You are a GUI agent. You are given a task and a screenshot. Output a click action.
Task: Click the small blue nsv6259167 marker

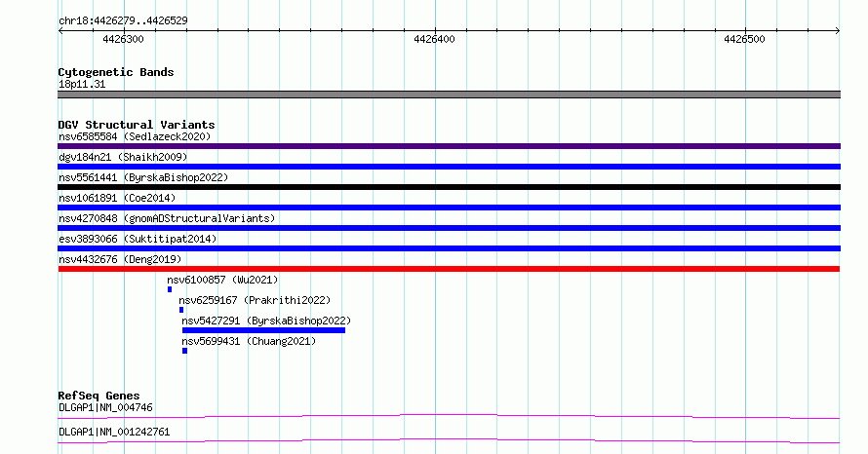(181, 310)
